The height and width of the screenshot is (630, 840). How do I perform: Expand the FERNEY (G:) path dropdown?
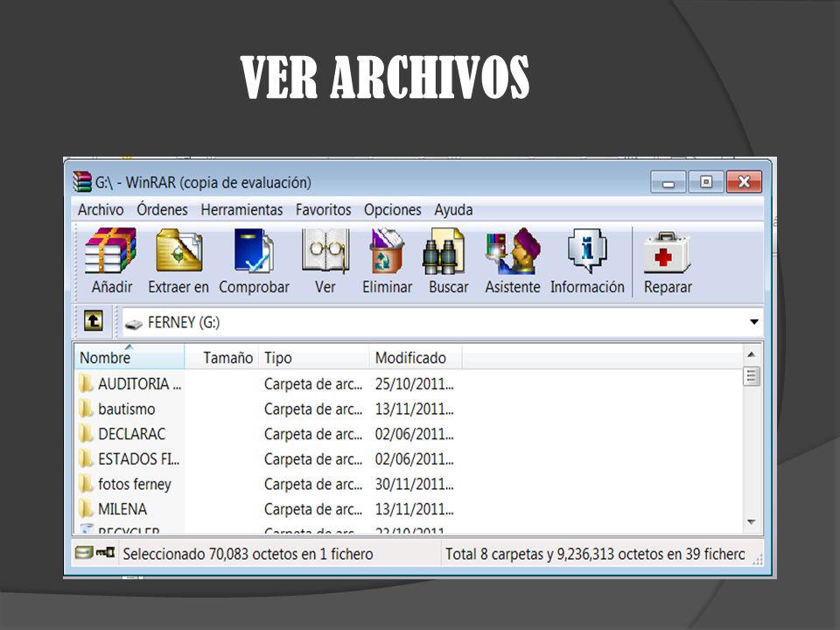(753, 322)
